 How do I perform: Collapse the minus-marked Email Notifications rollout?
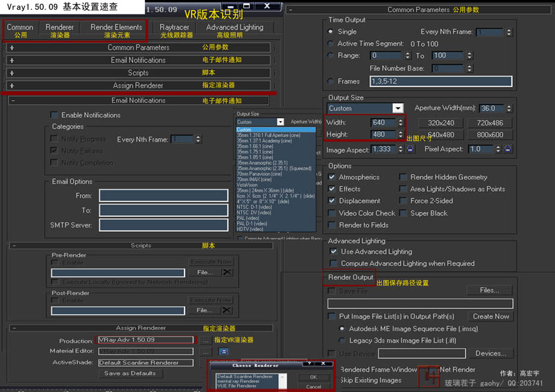(138, 101)
